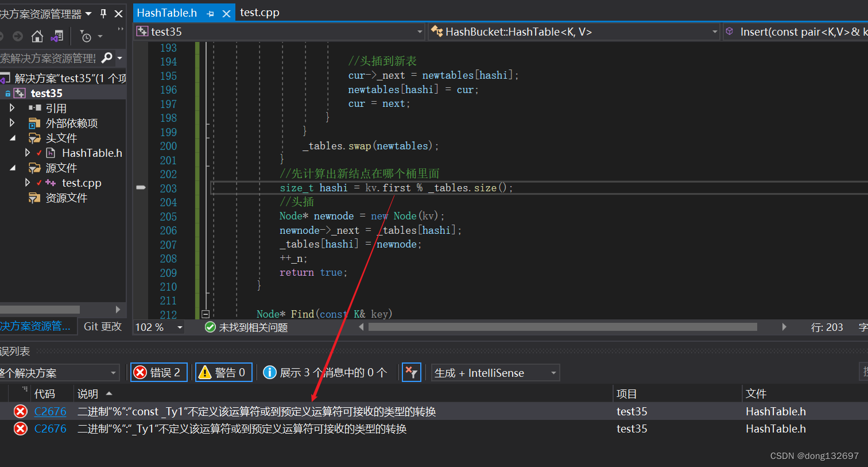
Task: Collapse the 源文件 folder
Action: coord(13,168)
